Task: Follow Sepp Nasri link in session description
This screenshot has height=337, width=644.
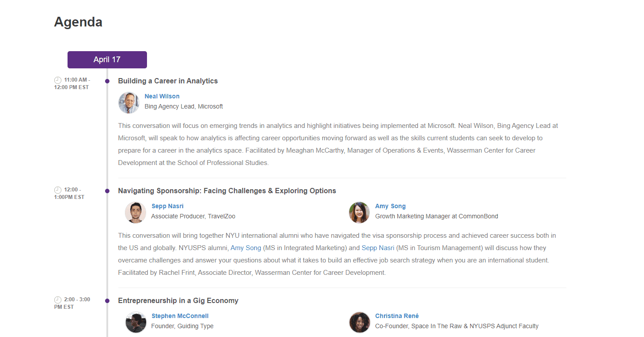Action: (378, 248)
